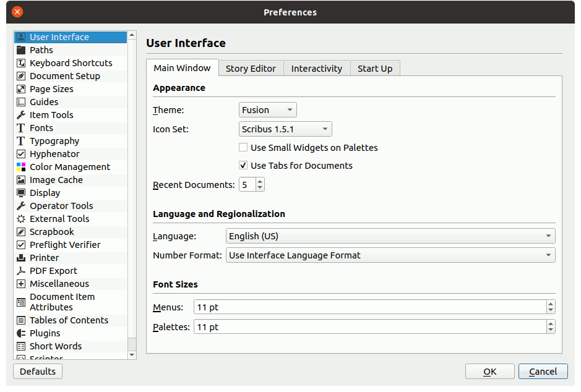The height and width of the screenshot is (392, 581).
Task: Select the Color Management icon
Action: click(x=21, y=167)
